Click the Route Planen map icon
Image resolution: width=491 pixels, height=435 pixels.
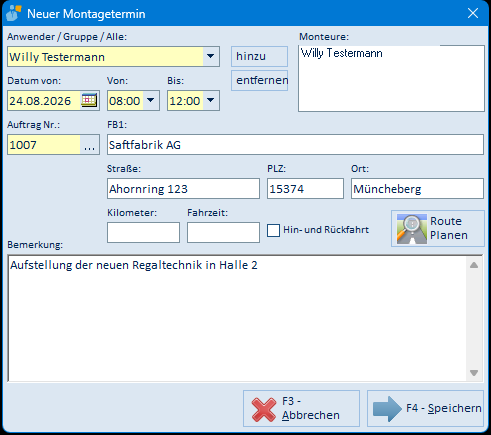click(x=412, y=229)
